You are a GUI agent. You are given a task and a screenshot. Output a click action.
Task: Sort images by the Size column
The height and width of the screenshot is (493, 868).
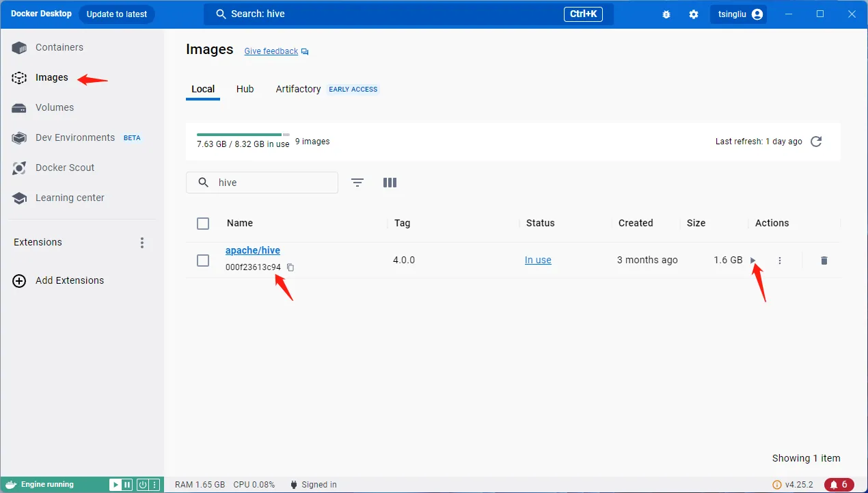pos(696,223)
